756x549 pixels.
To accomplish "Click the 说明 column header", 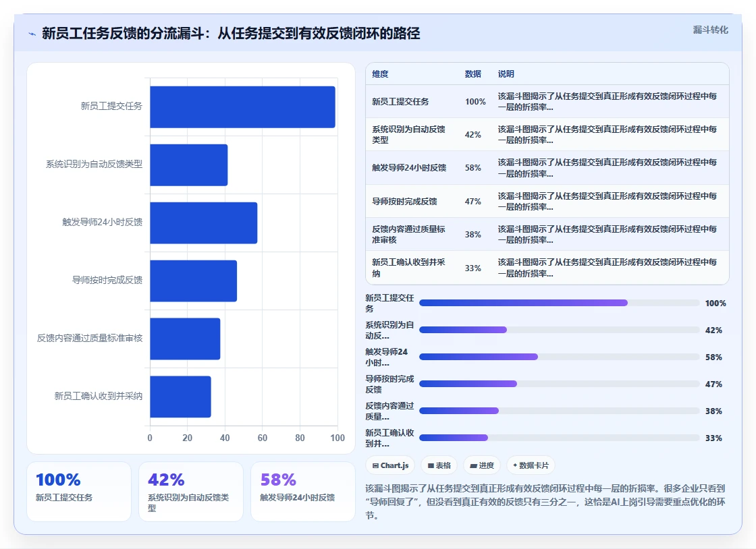I will (506, 74).
